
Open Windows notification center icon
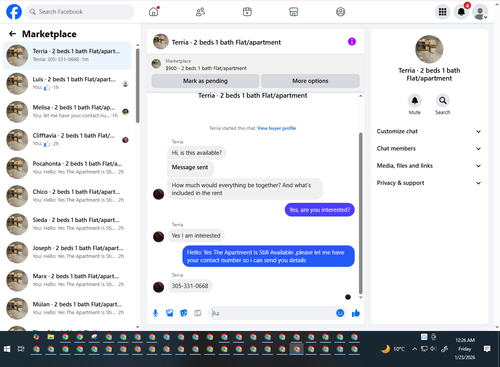487,349
